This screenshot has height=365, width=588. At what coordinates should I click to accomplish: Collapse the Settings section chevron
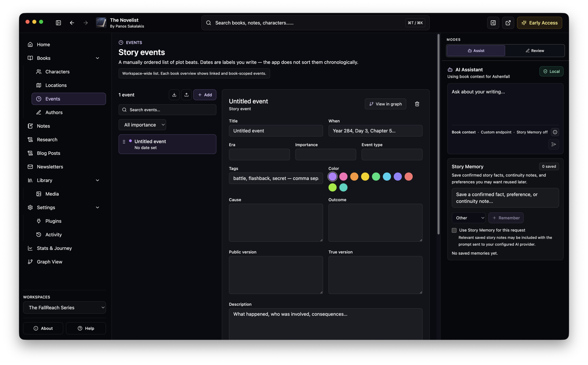coord(97,207)
